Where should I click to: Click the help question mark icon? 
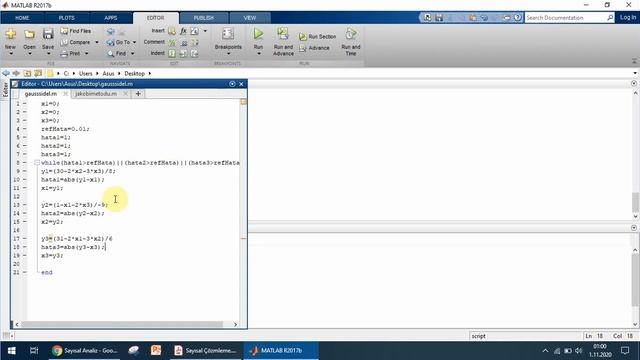(x=518, y=18)
